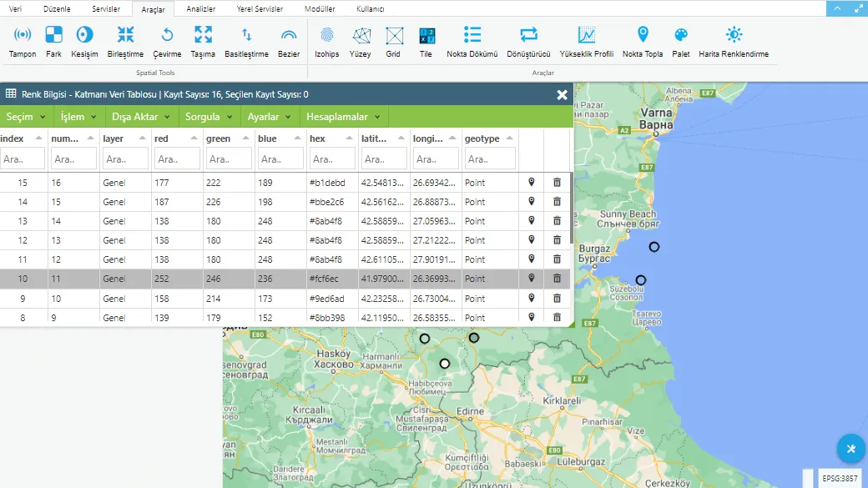Delete the record with index 12
The image size is (868, 488).
pos(557,239)
